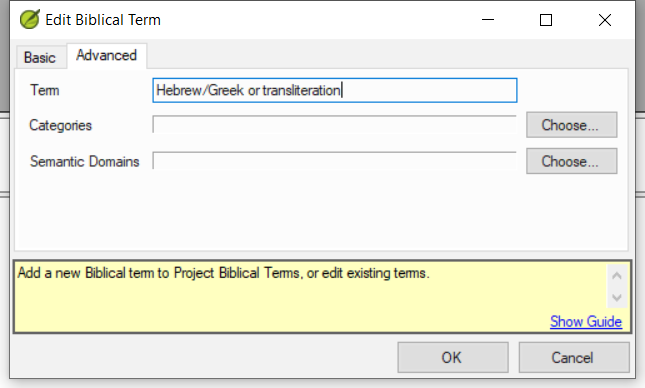Click the Categories field label
645x388 pixels.
[60, 125]
